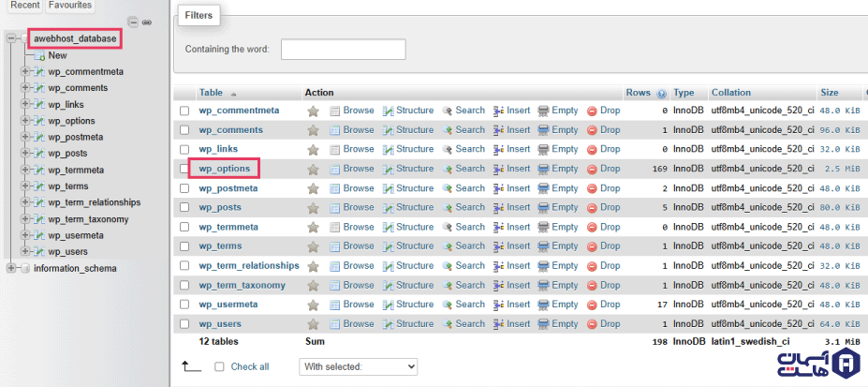The height and width of the screenshot is (387, 868).
Task: Click the Search icon for wp_users row
Action: (x=448, y=324)
